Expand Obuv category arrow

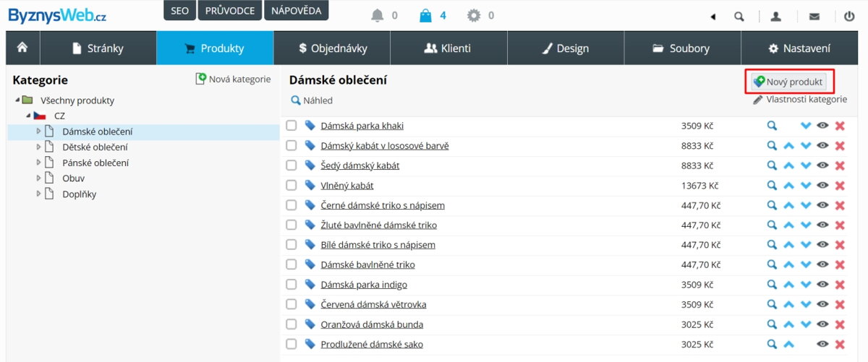pyautogui.click(x=39, y=178)
